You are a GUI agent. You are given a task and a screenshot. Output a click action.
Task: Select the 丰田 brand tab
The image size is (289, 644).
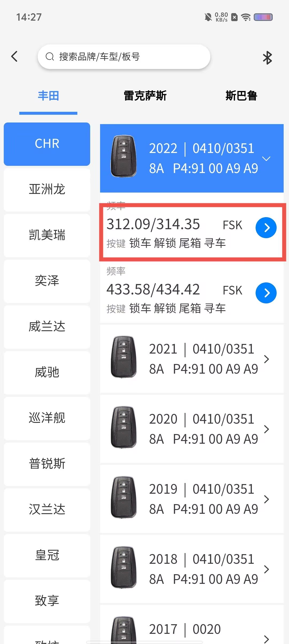[48, 96]
